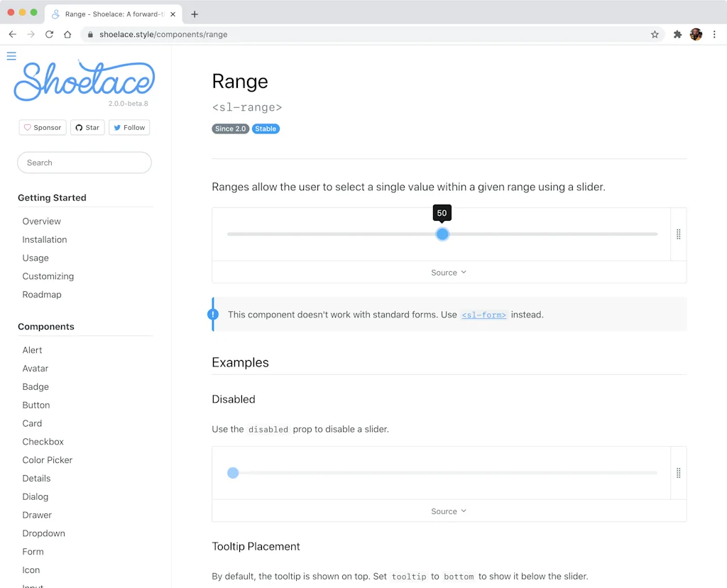Image resolution: width=727 pixels, height=588 pixels.
Task: Open Chrome's three-dot menu
Action: pyautogui.click(x=714, y=34)
